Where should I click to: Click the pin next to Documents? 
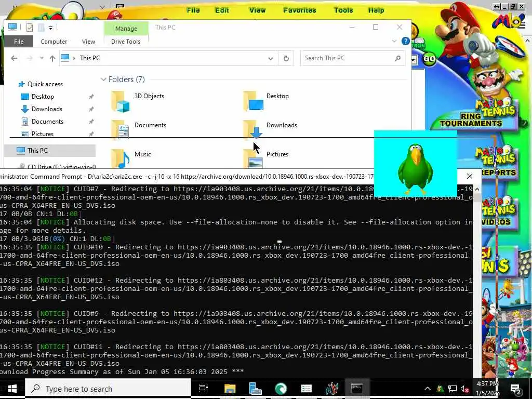click(91, 122)
